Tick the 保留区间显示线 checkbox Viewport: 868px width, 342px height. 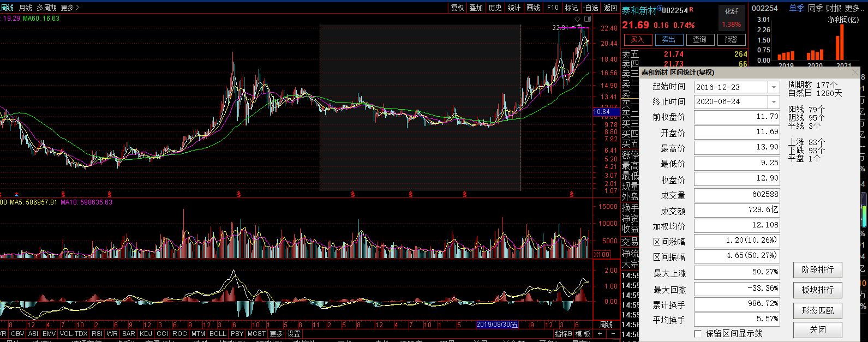pyautogui.click(x=698, y=333)
